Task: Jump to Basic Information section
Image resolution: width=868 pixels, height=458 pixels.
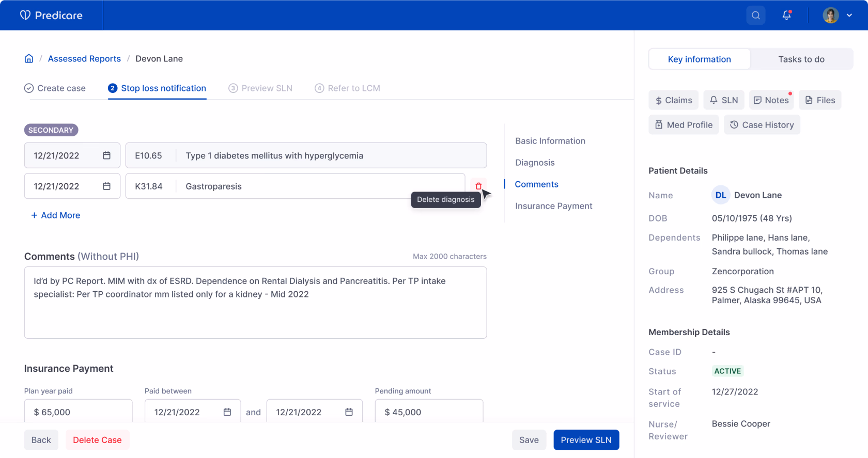Action: pyautogui.click(x=550, y=141)
